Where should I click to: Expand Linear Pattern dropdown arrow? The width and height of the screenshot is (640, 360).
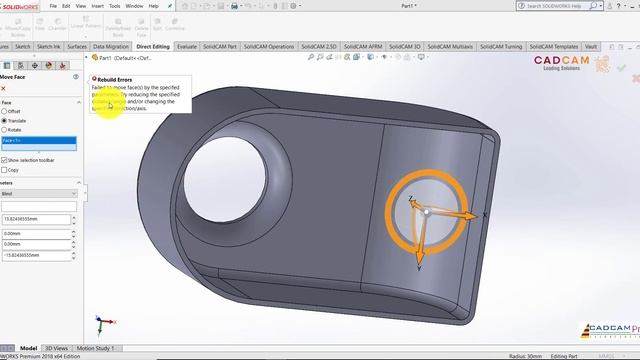86,36
